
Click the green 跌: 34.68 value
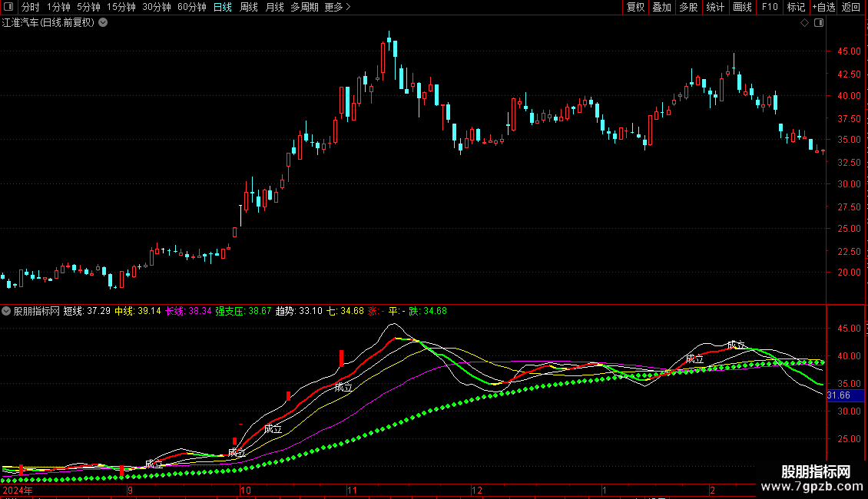428,311
